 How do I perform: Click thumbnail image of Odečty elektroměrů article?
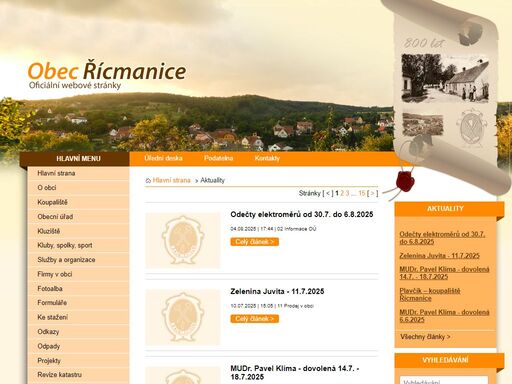[183, 240]
